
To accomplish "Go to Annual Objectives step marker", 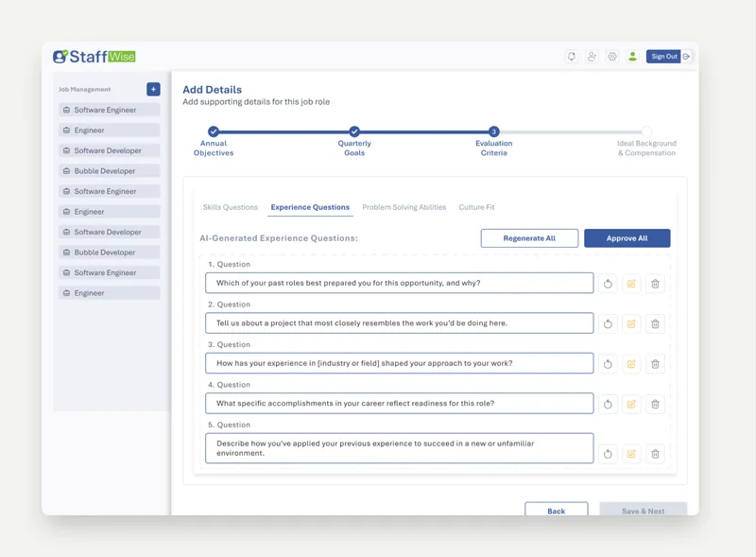I will (x=214, y=131).
